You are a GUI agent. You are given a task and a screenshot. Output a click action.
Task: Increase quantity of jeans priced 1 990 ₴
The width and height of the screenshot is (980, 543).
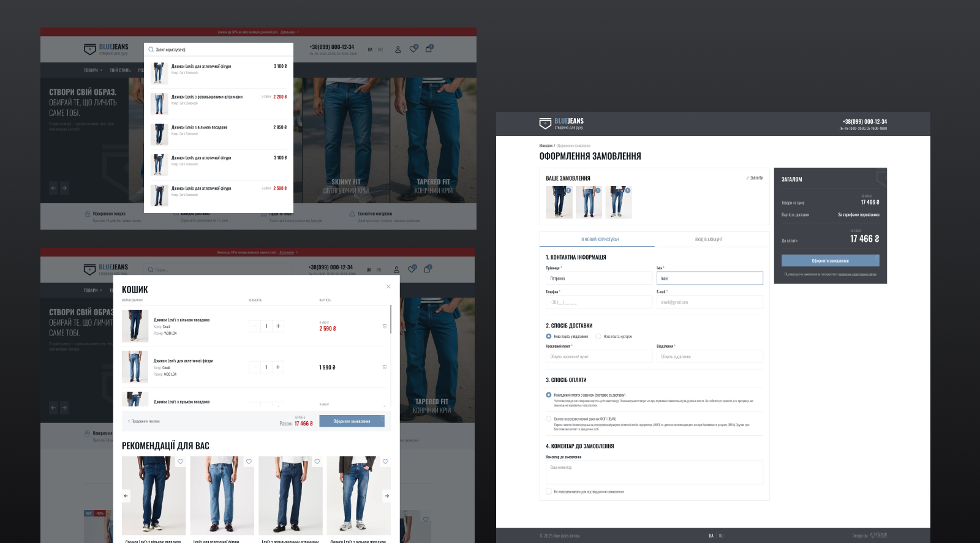click(278, 367)
